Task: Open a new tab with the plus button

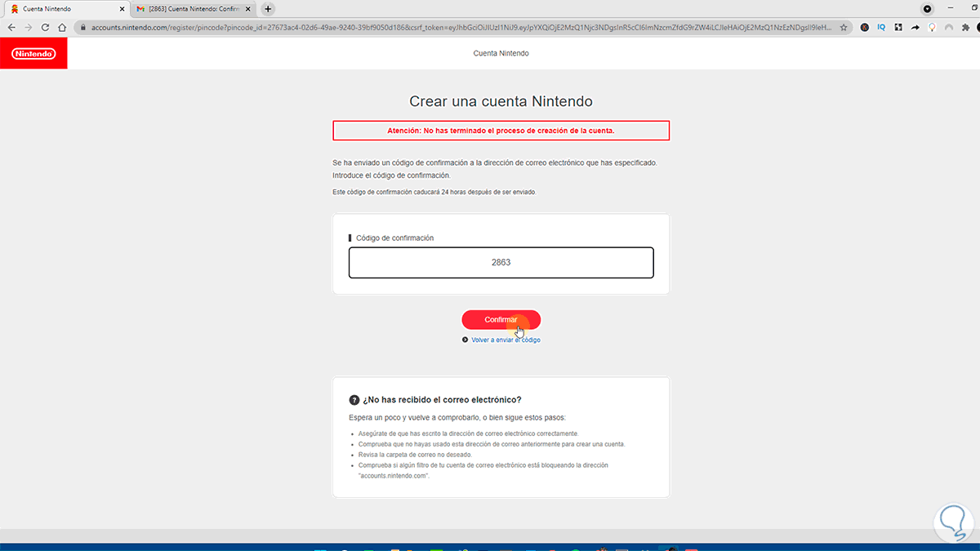Action: [268, 9]
